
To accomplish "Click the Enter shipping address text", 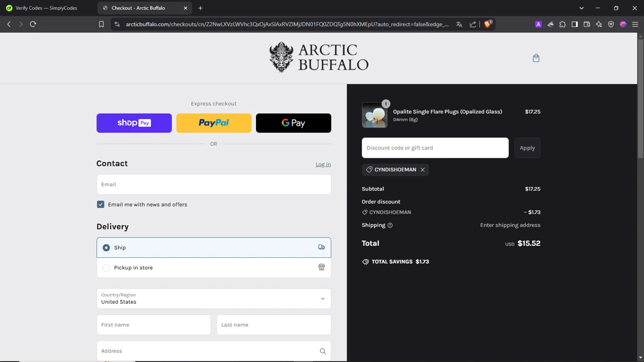I will pyautogui.click(x=510, y=225).
